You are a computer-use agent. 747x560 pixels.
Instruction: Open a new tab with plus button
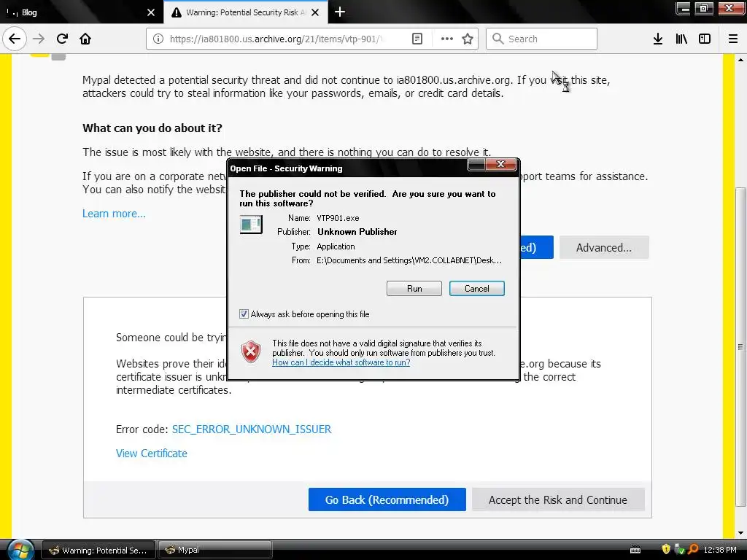pos(340,12)
